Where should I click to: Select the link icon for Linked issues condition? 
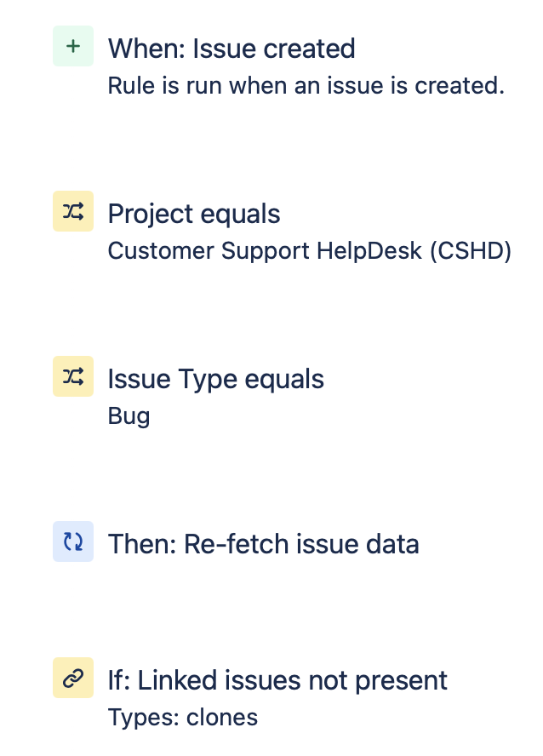pos(72,679)
